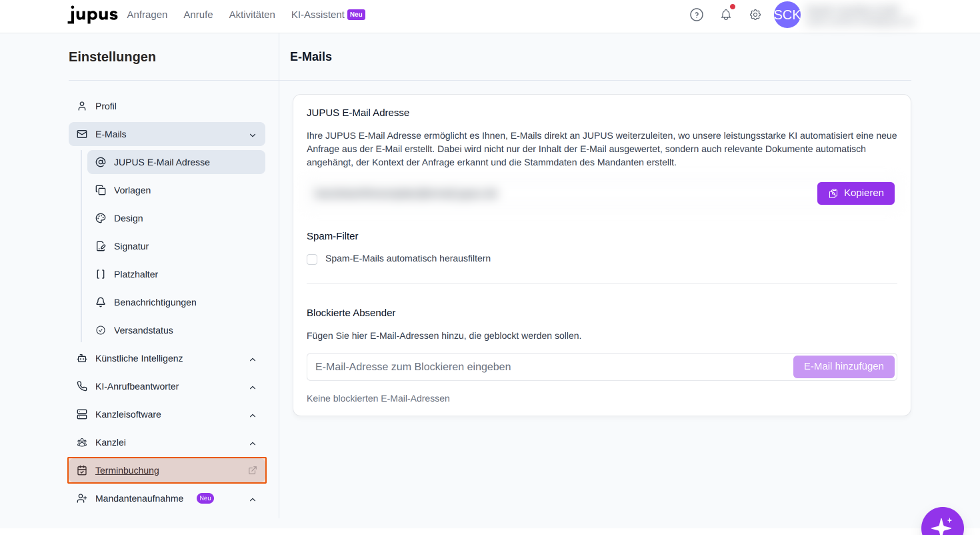Screen dimensions: 980x535
Task: Enable Spam-E-Mails automatisch herausfiltern checkbox
Action: pos(312,259)
